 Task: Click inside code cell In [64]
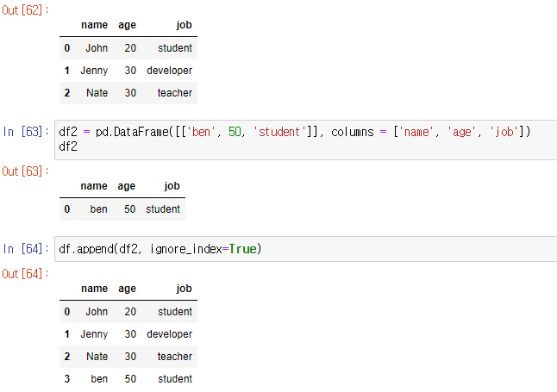[x=305, y=249]
